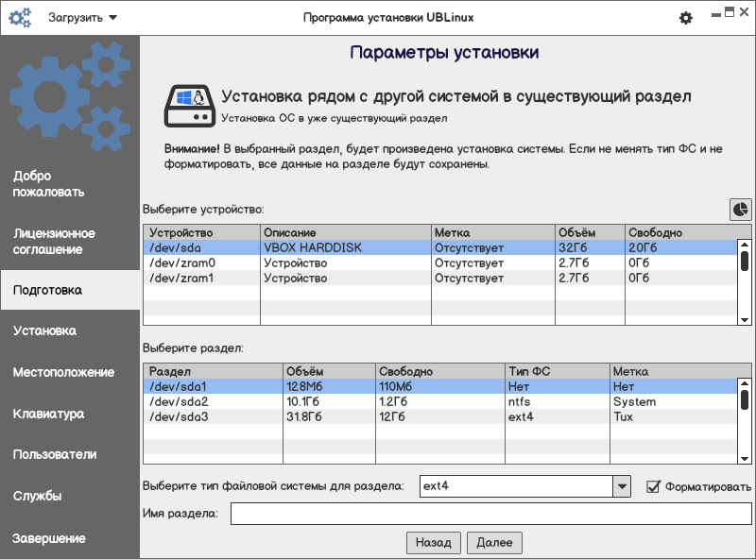
Task: Open the settings gear in title bar
Action: coord(686,18)
